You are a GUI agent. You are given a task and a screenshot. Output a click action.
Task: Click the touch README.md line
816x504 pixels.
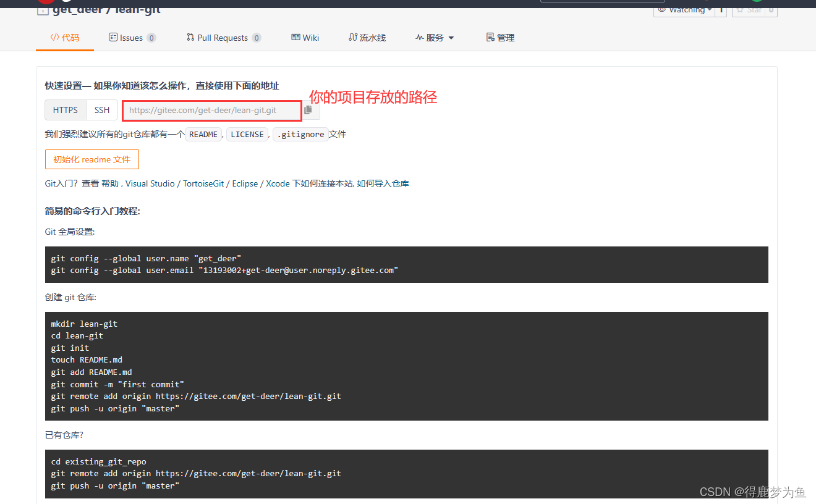coord(87,359)
